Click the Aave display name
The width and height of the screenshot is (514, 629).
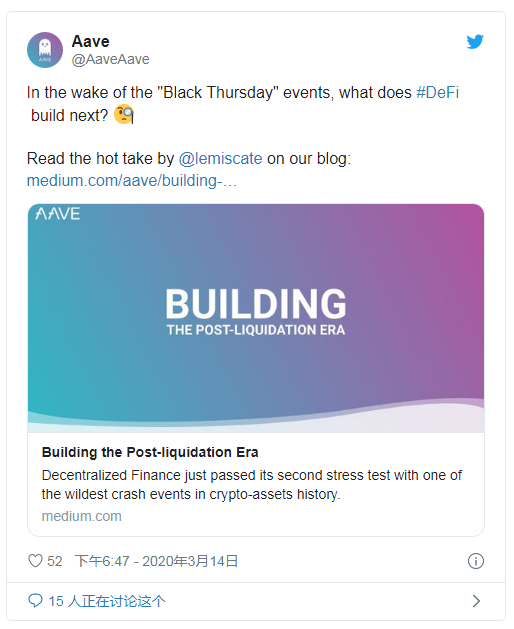91,41
